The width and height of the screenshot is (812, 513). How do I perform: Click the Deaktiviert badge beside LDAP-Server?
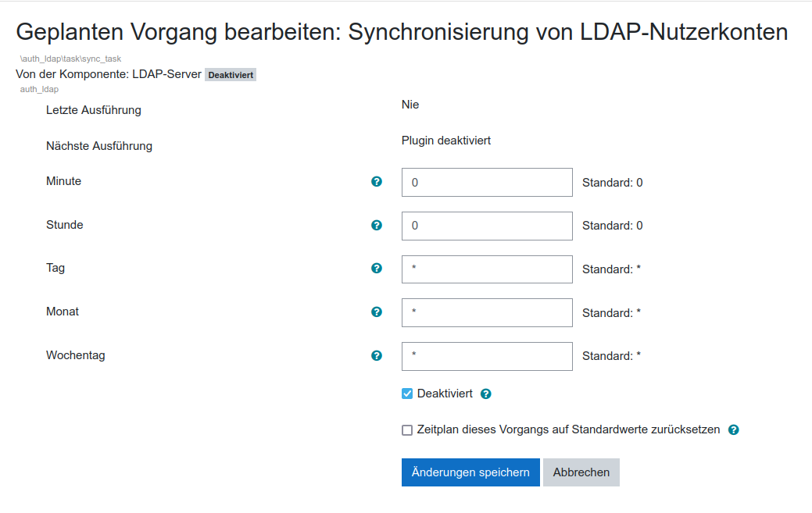tap(231, 75)
